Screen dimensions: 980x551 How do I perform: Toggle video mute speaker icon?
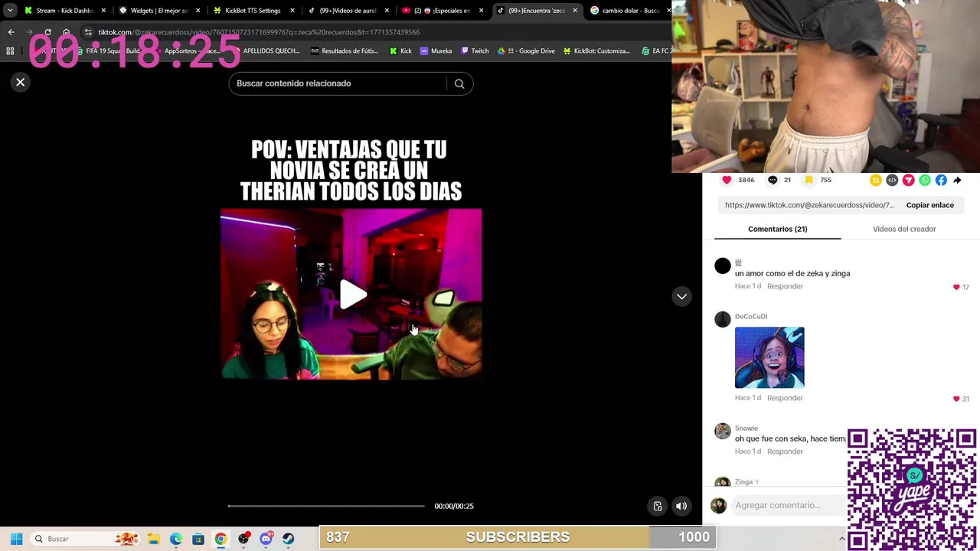click(681, 506)
